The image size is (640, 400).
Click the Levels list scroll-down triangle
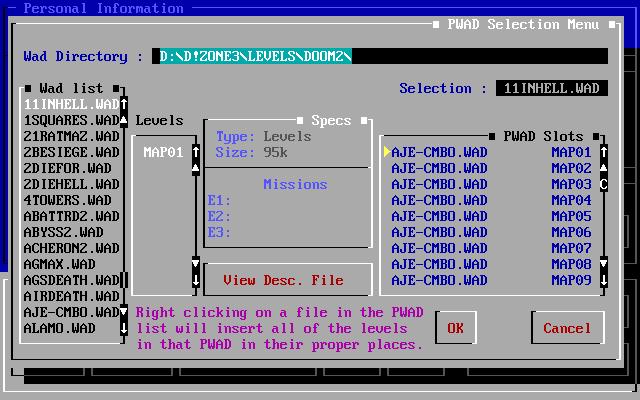[x=196, y=264]
